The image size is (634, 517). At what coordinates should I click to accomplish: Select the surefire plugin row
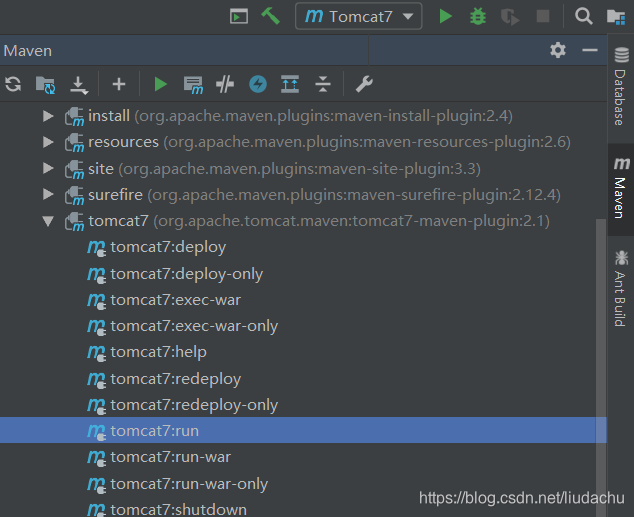coord(303,195)
